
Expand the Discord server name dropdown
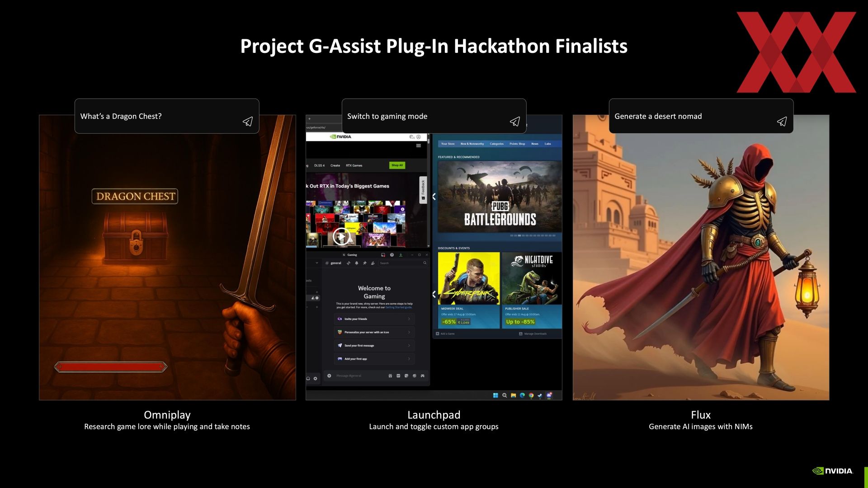[317, 263]
